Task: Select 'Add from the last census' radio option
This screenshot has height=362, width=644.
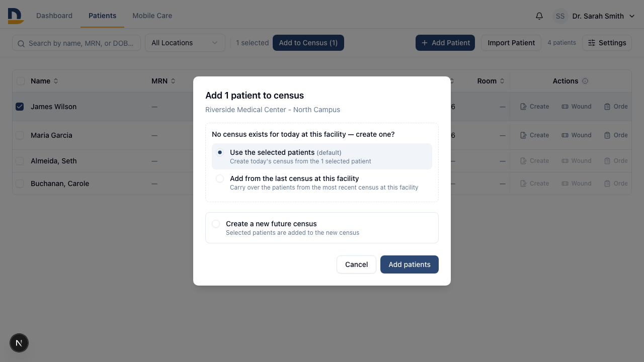Action: pos(220,178)
